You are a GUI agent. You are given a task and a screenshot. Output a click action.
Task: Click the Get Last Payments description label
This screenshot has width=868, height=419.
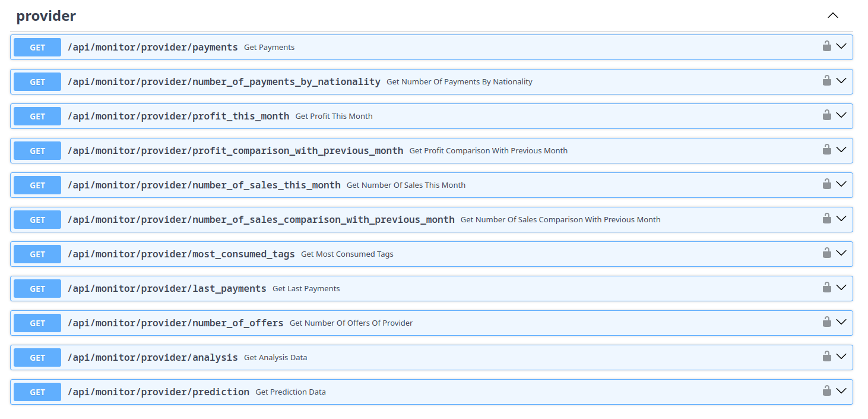click(306, 288)
